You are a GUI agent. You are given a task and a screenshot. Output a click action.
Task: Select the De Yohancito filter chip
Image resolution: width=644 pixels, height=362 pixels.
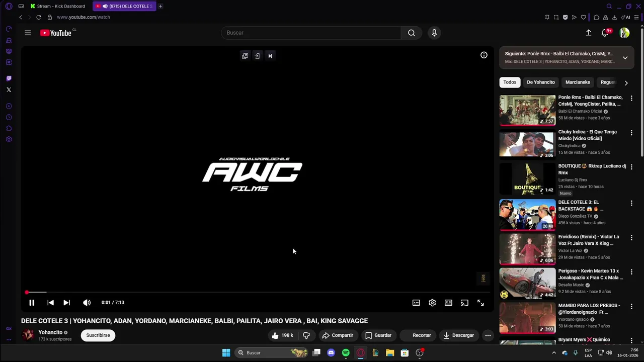tap(541, 82)
